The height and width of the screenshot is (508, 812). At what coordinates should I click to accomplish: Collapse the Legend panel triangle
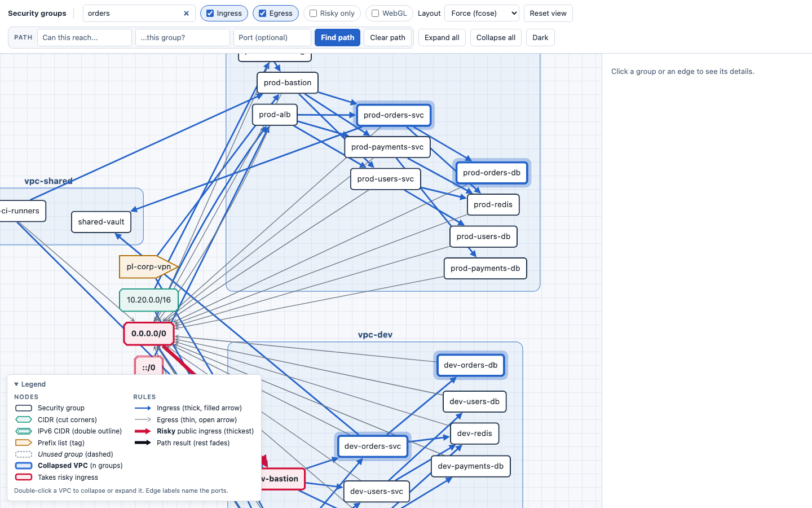click(x=16, y=384)
